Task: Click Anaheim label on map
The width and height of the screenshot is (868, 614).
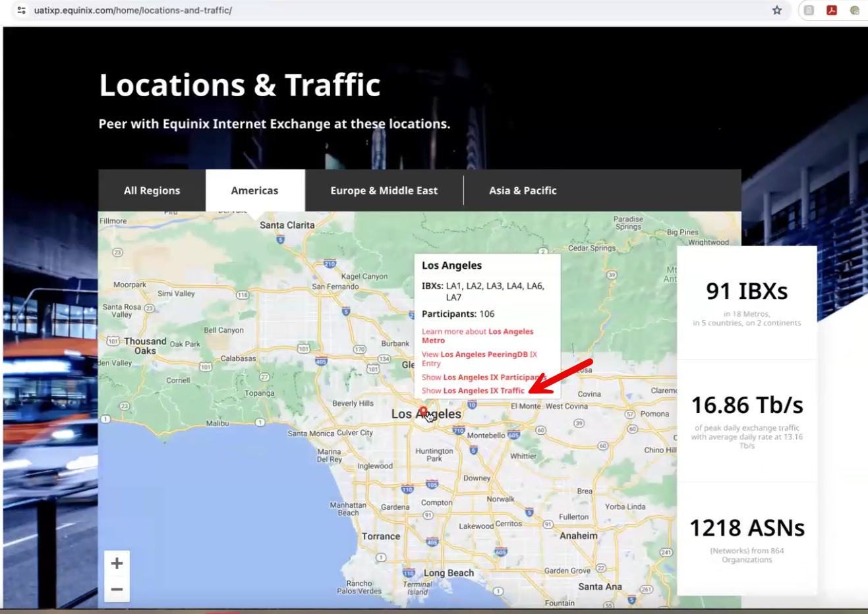Action: tap(579, 536)
